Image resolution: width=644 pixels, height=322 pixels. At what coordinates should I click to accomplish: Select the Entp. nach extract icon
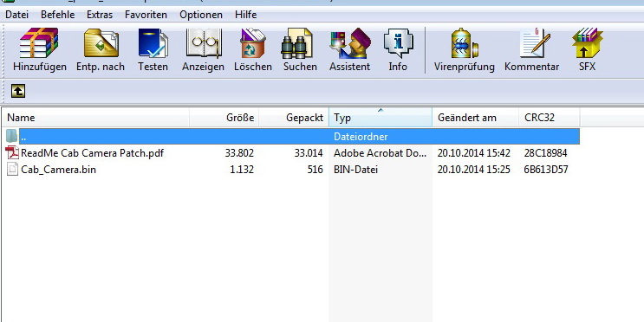pyautogui.click(x=101, y=49)
